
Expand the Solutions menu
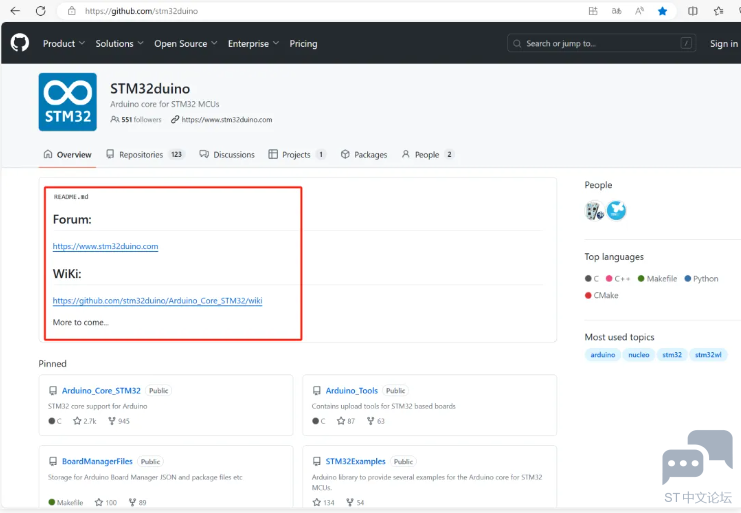(x=119, y=43)
